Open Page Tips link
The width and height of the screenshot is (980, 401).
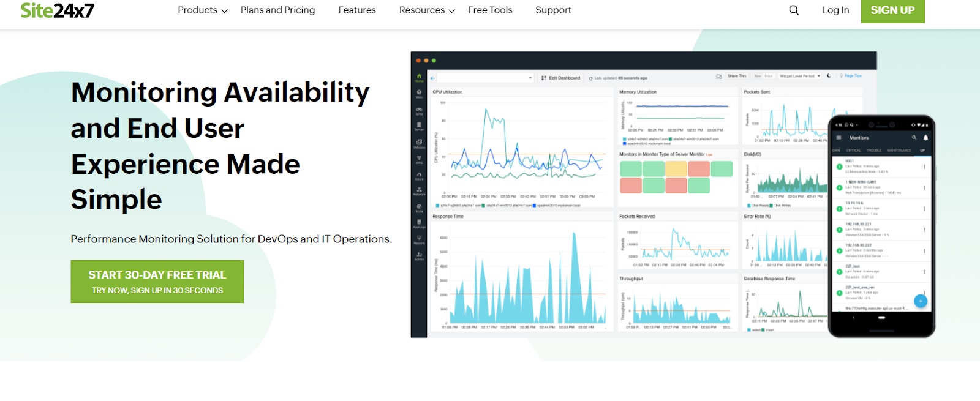tap(851, 76)
